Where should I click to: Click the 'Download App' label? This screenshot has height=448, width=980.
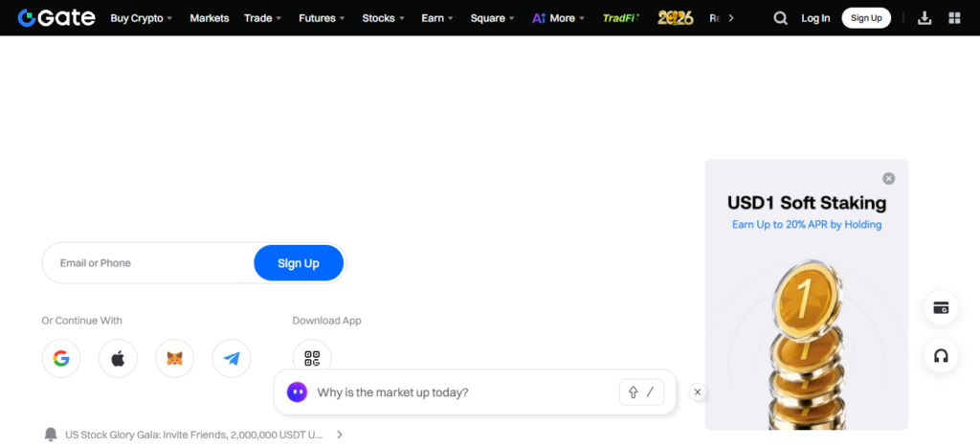tap(327, 321)
